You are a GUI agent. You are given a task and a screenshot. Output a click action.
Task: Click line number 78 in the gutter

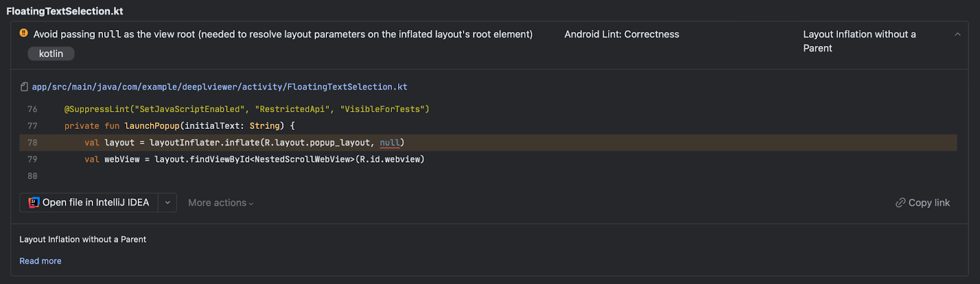pyautogui.click(x=32, y=142)
